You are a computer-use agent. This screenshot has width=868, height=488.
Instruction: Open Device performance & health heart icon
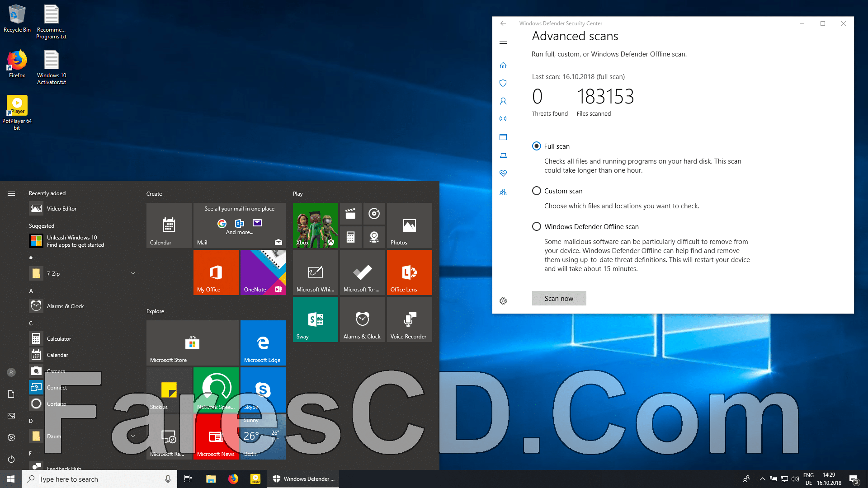503,174
